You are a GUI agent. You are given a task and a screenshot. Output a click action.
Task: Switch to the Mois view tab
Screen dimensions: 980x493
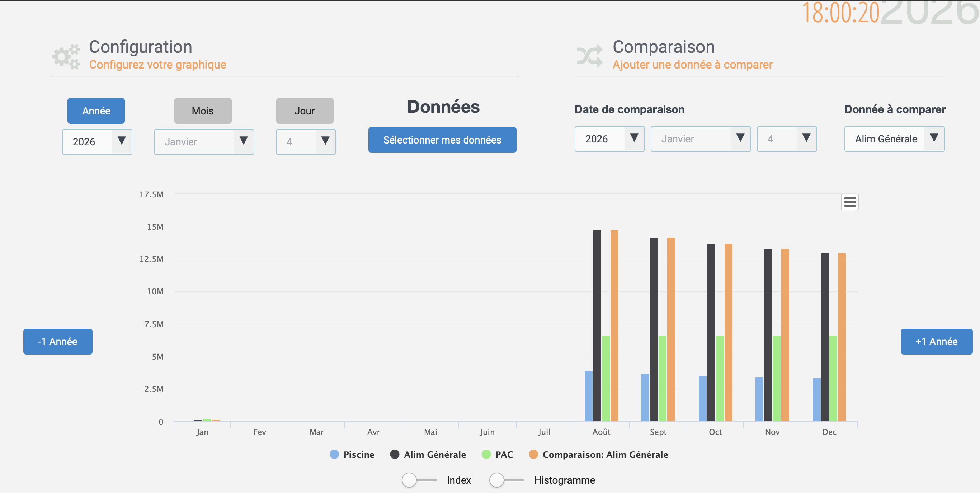(203, 111)
